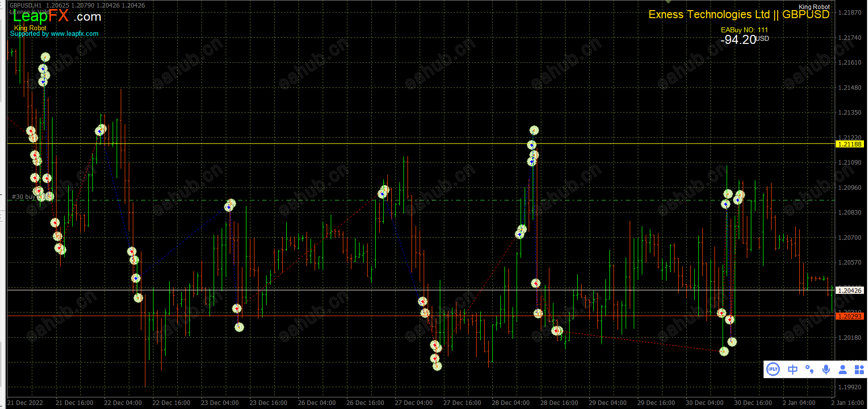Open the iFLY input method logo menu
Image resolution: width=868 pixels, height=409 pixels.
pyautogui.click(x=773, y=369)
